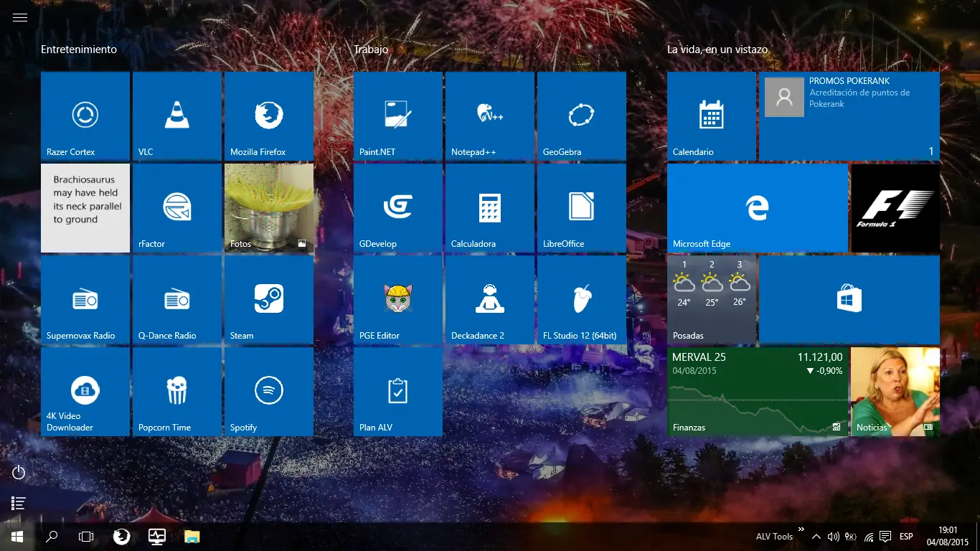Open the Paint.NET tile
The width and height of the screenshot is (980, 551).
[x=397, y=116]
